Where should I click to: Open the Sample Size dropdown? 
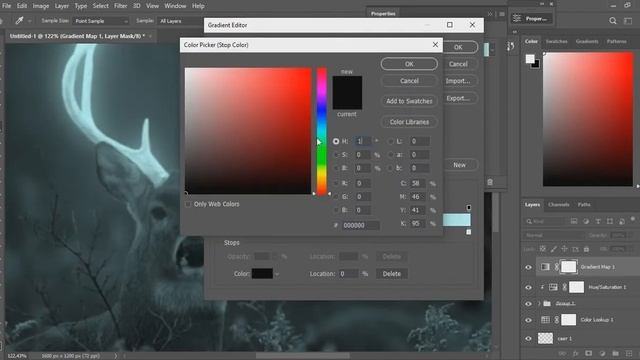click(x=101, y=21)
